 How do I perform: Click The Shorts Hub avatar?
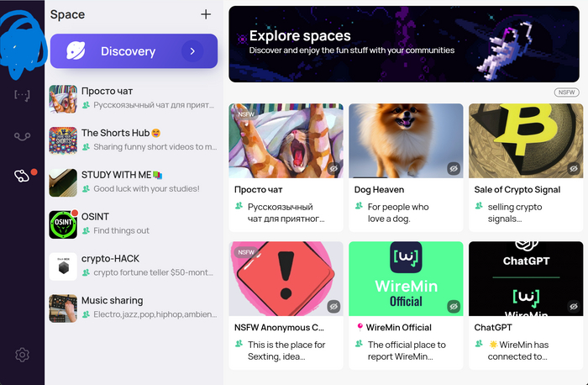point(63,140)
